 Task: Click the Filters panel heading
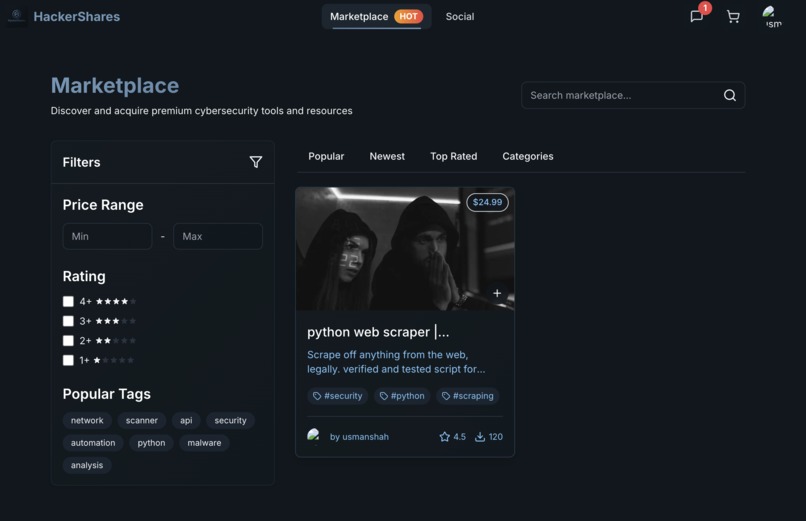[x=81, y=162]
